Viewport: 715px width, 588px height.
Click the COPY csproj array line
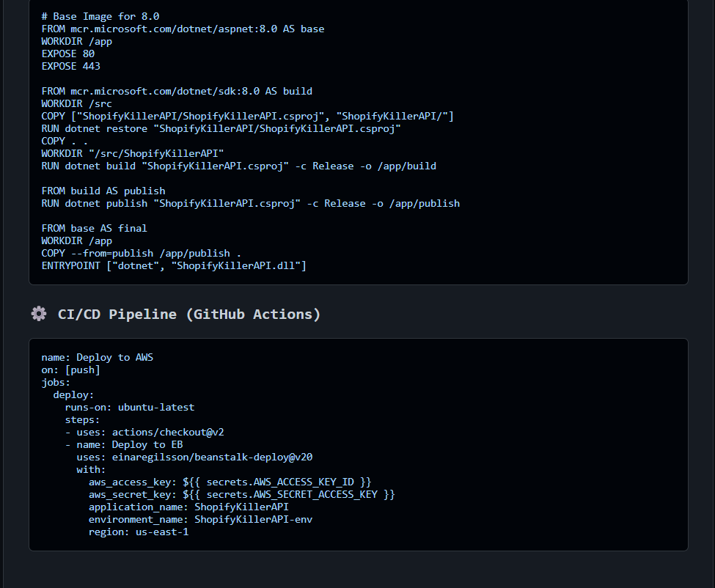pyautogui.click(x=248, y=117)
